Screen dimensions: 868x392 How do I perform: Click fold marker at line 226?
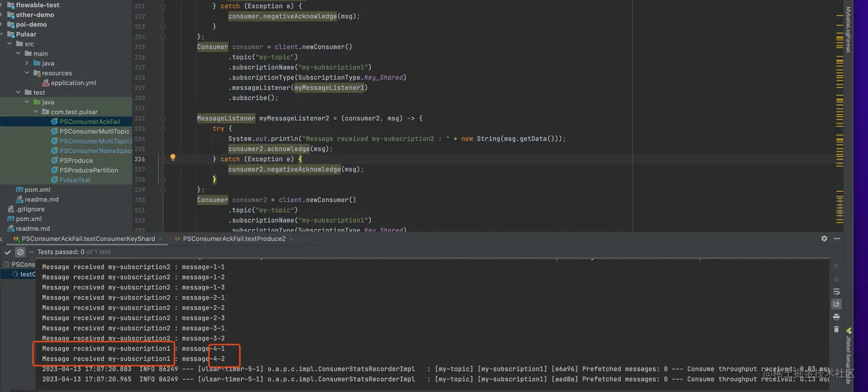pyautogui.click(x=163, y=159)
